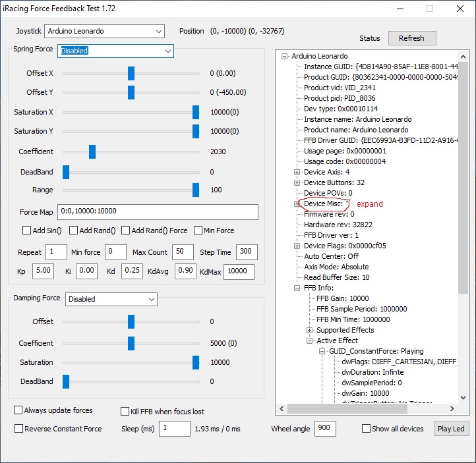Image resolution: width=476 pixels, height=463 pixels.
Task: Click the Wheel angle input field
Action: (325, 429)
